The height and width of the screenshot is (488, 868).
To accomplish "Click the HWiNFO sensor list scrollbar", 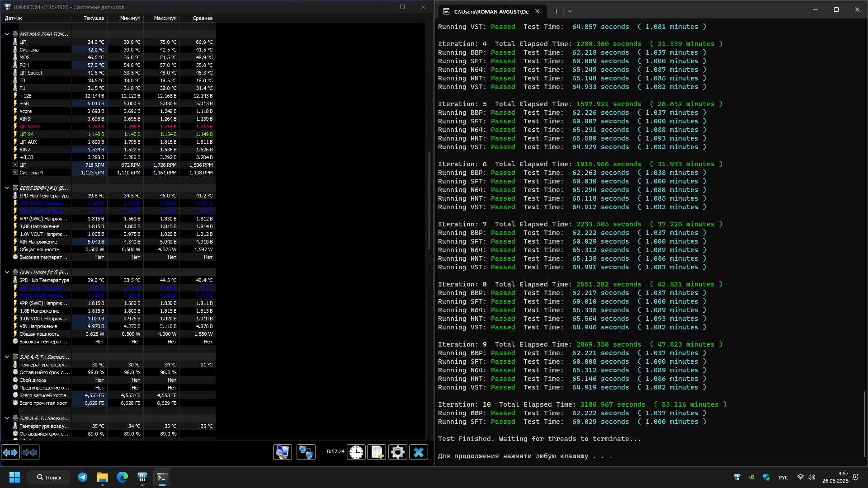I will [429, 200].
